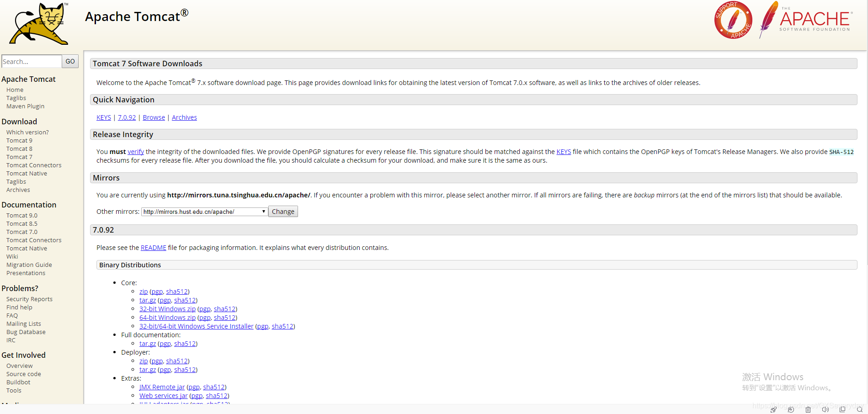This screenshot has height=414, width=868.
Task: Focus the Search input field
Action: [x=32, y=61]
